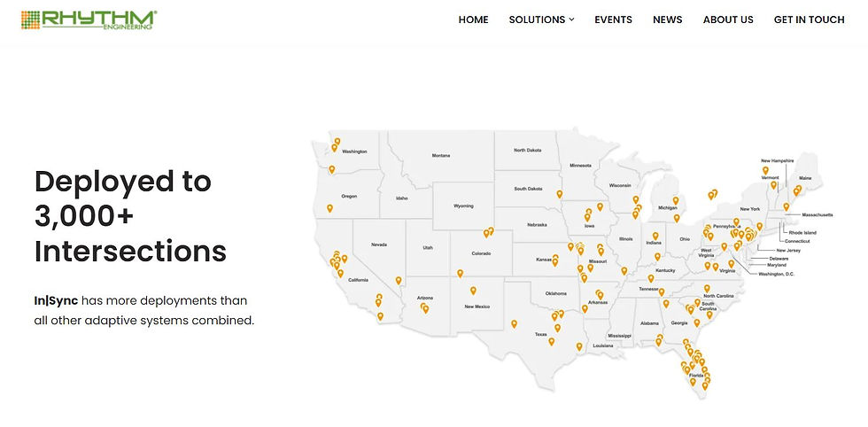Click the Connecticut label
This screenshot has width=868, height=427.
coord(797,242)
